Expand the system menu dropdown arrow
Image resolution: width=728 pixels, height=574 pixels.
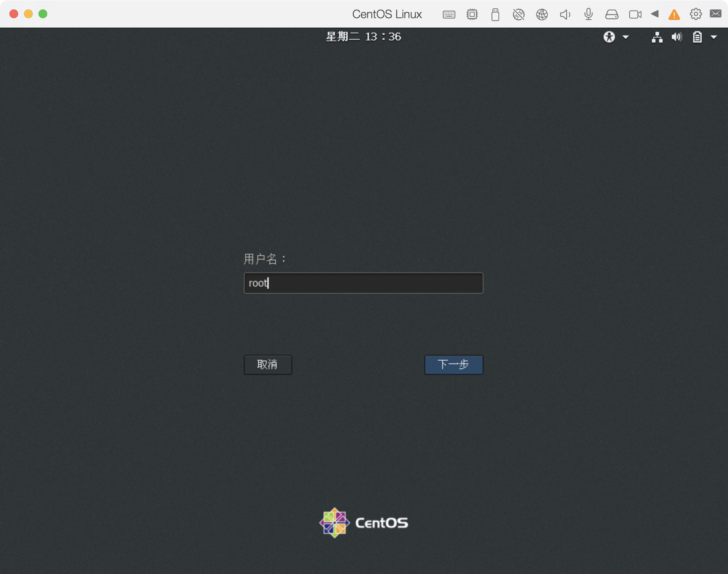714,37
